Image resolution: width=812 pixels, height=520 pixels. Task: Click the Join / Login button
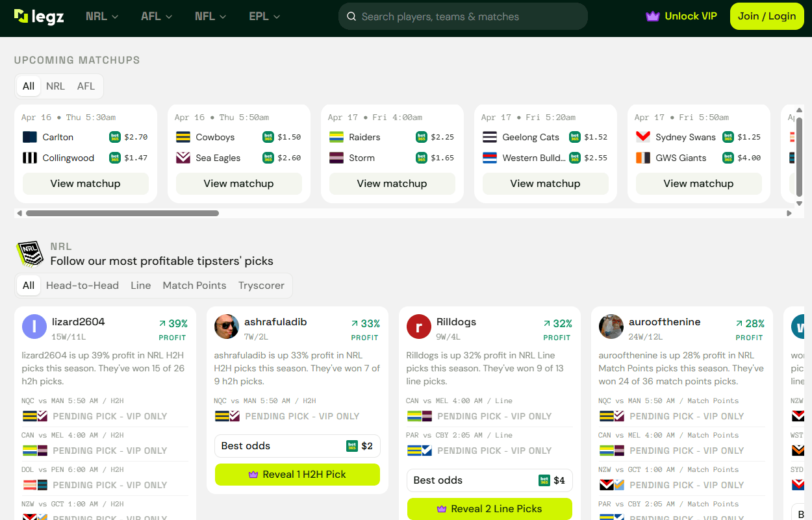click(767, 16)
